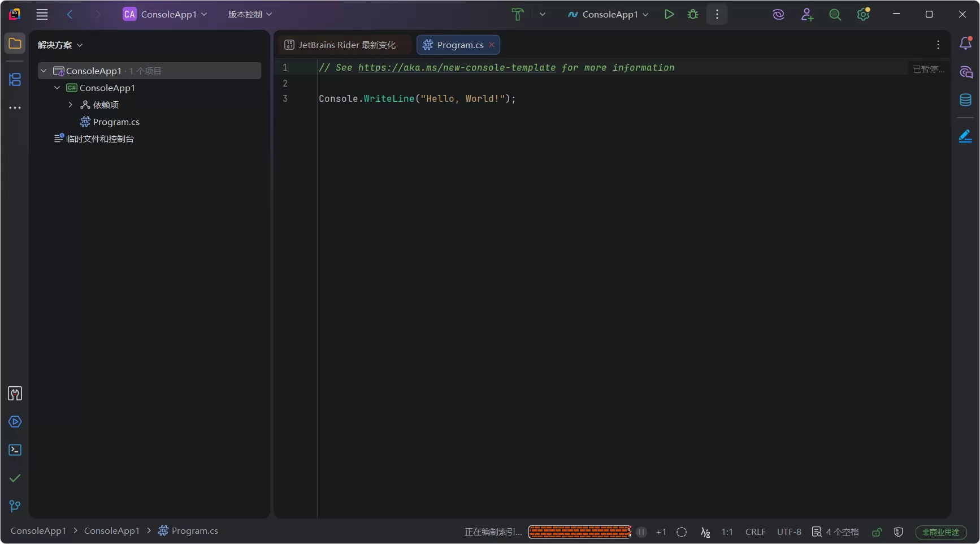
Task: Start a Code With Me session
Action: (806, 15)
